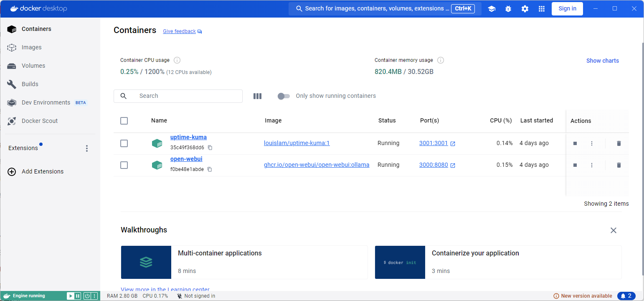The width and height of the screenshot is (644, 301).
Task: Open the Learning center graduation cap icon
Action: 492,9
